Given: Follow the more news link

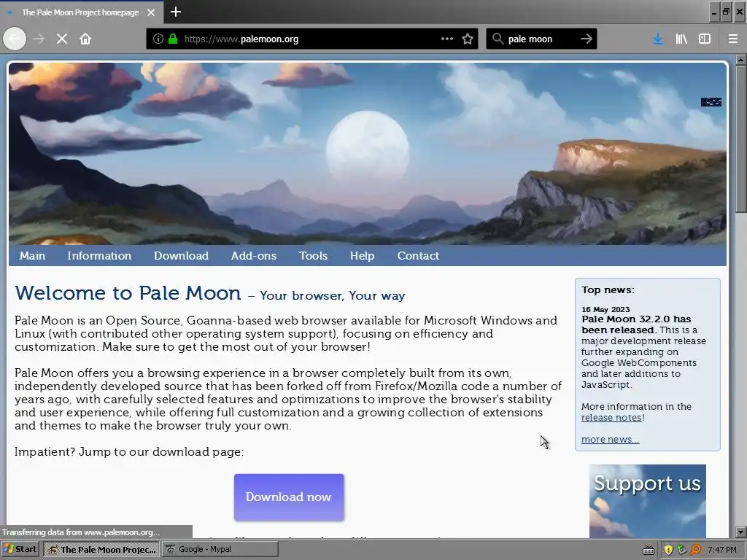Looking at the screenshot, I should coord(610,440).
